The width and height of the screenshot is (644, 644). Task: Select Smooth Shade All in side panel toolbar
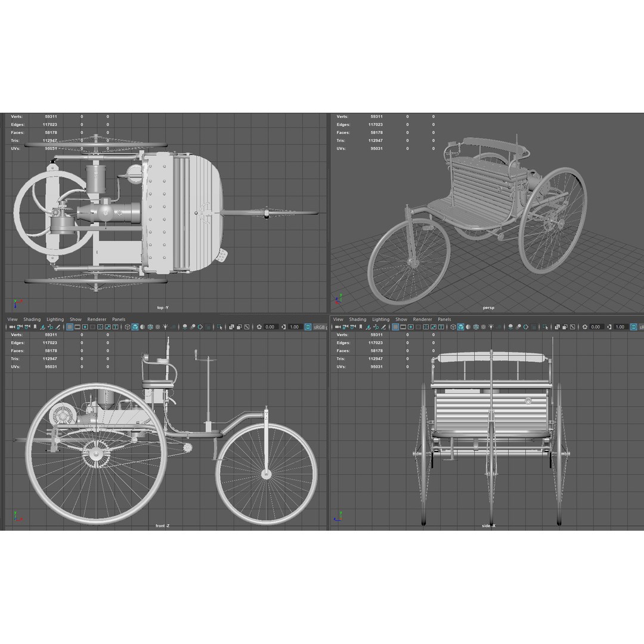coord(461,327)
